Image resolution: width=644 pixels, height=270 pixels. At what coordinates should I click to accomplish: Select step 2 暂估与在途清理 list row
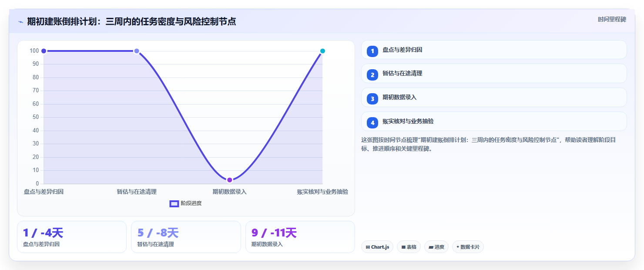tap(494, 74)
